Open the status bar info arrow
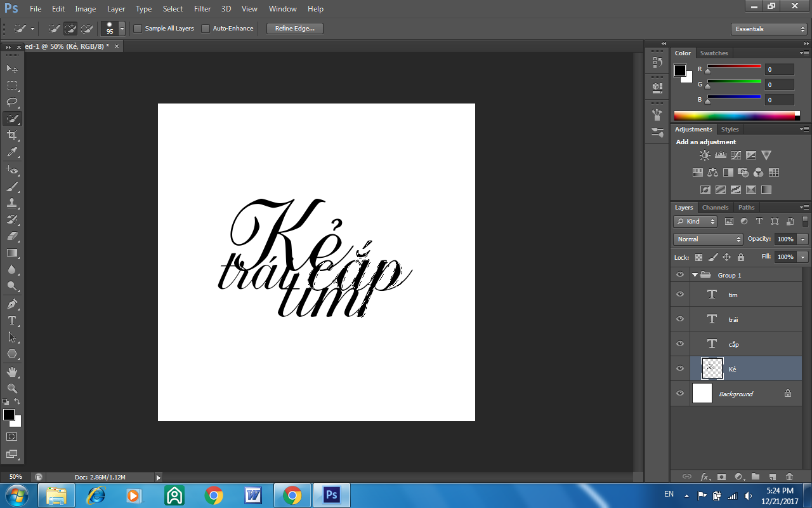Viewport: 812px width, 508px height. [159, 477]
